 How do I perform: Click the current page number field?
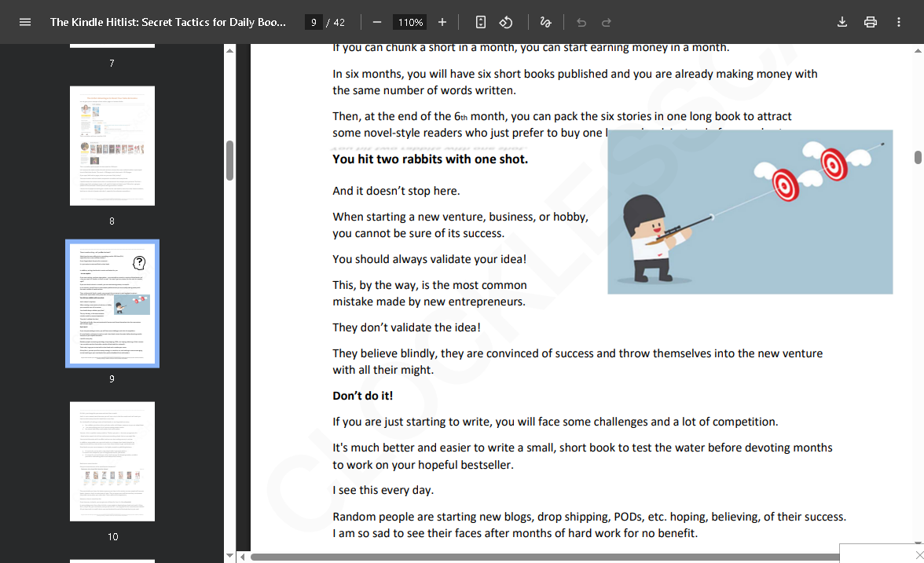[x=313, y=22]
